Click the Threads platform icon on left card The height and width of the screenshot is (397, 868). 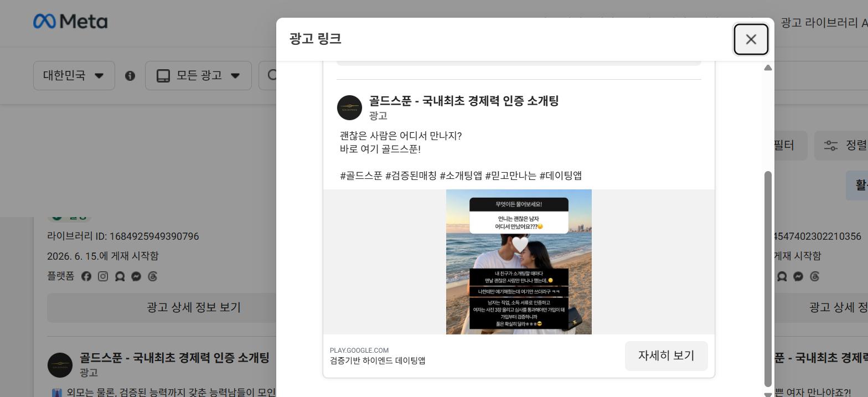click(153, 276)
